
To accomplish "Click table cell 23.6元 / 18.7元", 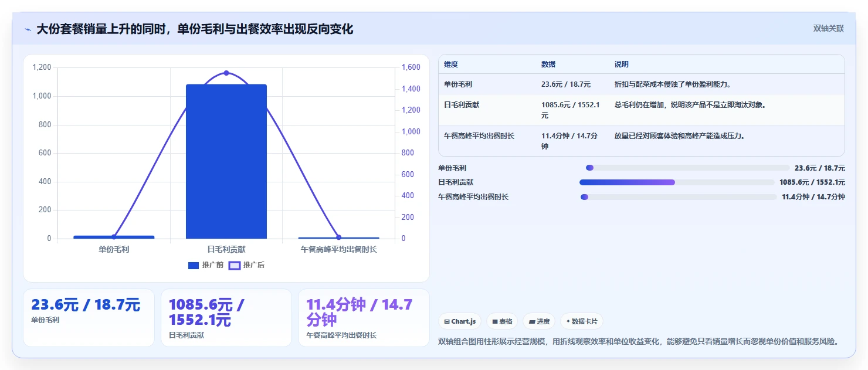I will pos(566,84).
